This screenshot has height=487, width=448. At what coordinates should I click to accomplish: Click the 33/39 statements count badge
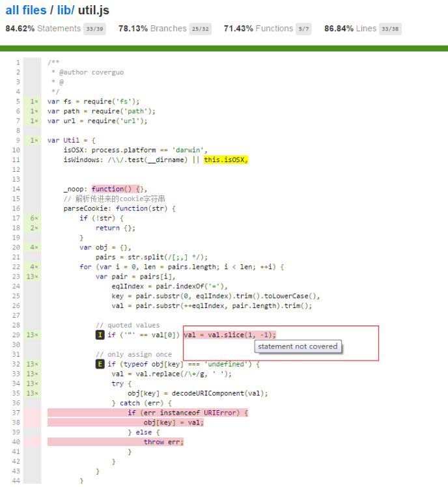(95, 29)
